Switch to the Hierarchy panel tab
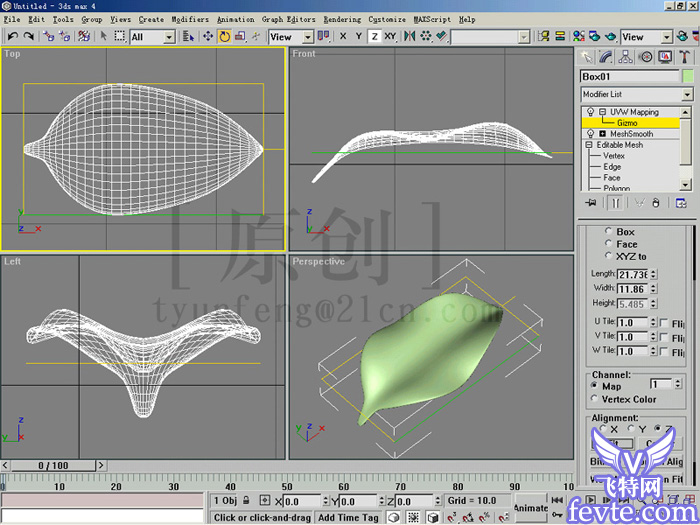Screen dimensions: 700x525 pos(625,57)
